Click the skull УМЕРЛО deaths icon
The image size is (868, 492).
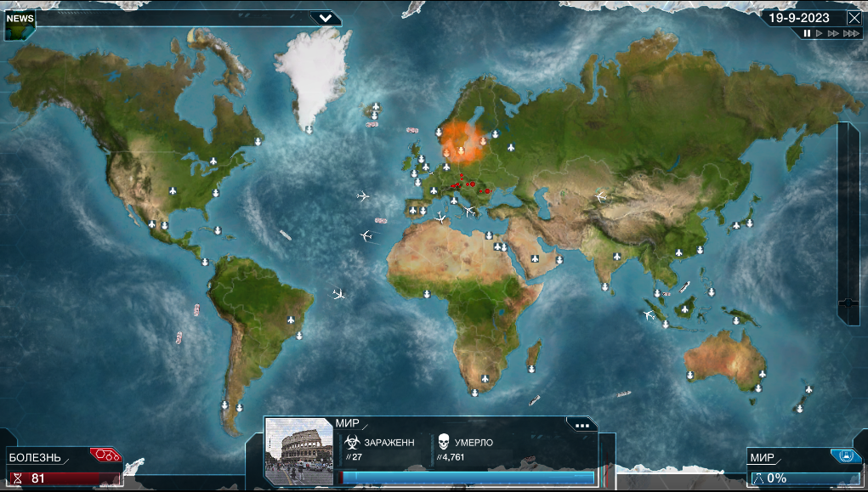click(x=444, y=442)
